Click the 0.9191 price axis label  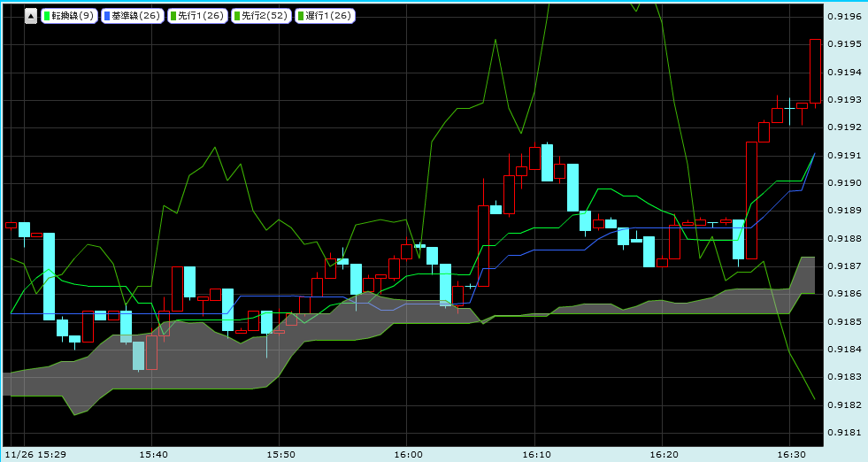pyautogui.click(x=845, y=156)
